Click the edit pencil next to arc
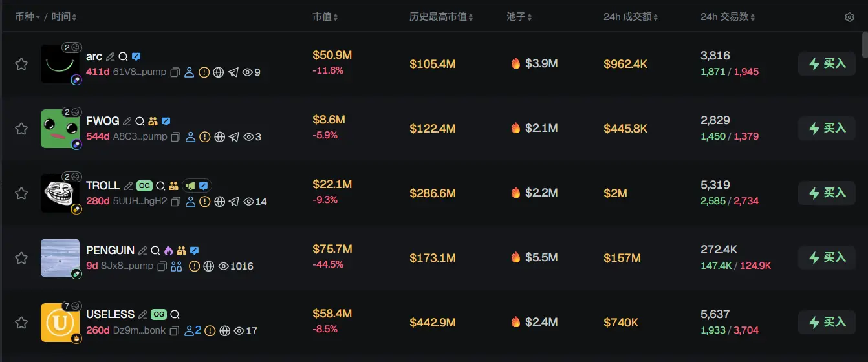The height and width of the screenshot is (362, 868). (x=111, y=57)
